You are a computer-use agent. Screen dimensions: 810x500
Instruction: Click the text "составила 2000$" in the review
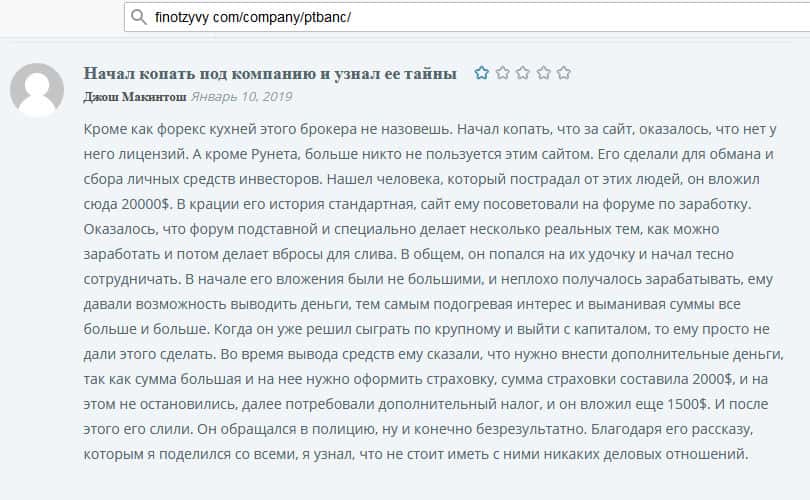click(x=676, y=379)
